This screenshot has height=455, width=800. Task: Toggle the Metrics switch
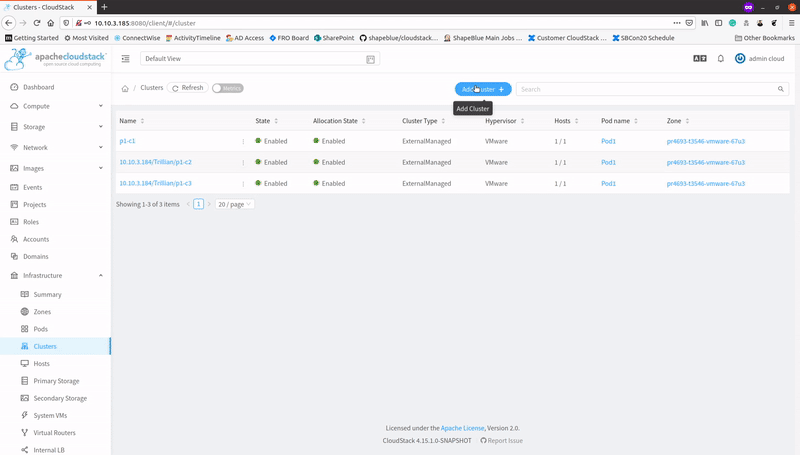[x=228, y=88]
